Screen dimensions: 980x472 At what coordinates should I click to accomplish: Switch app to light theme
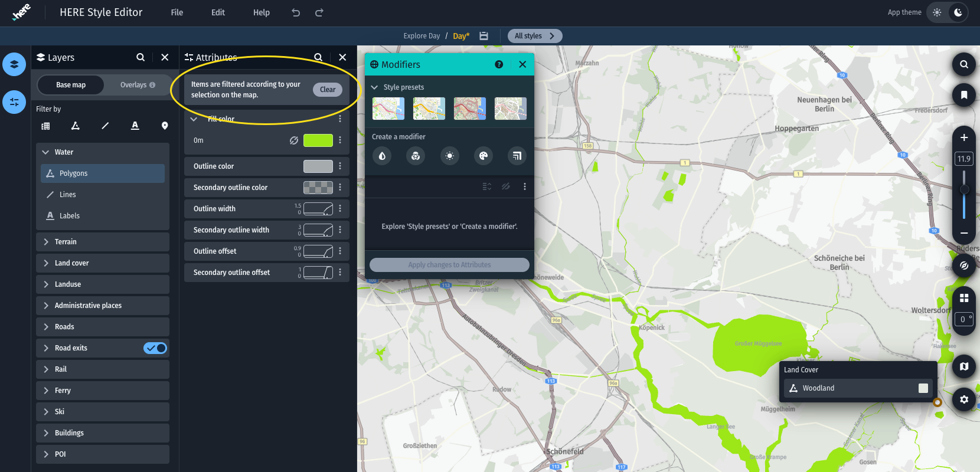(937, 12)
